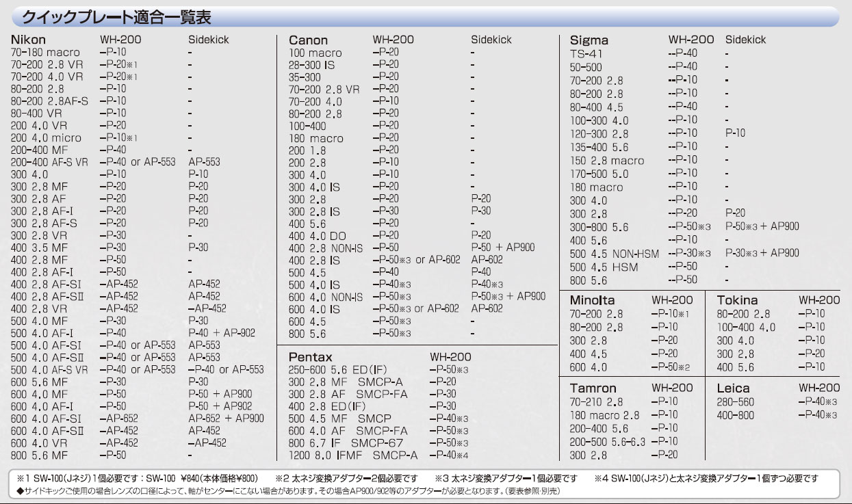Select the Tamron section heading
This screenshot has width=852, height=504.
click(x=593, y=388)
